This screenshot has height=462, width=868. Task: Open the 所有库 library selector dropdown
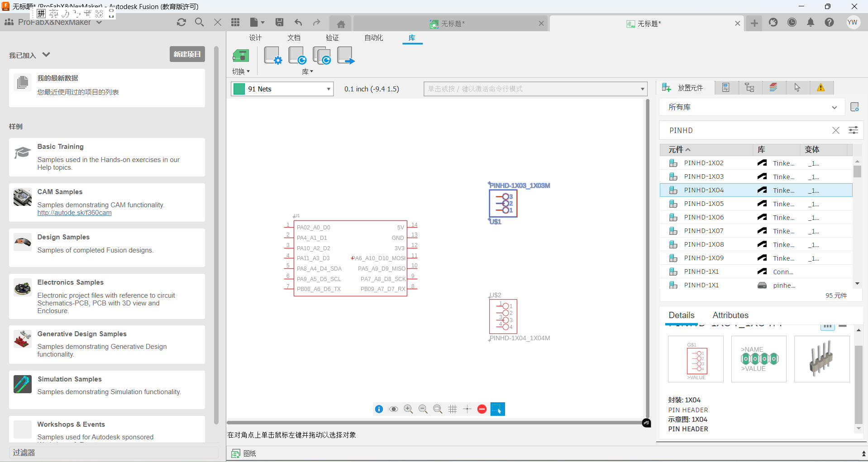pyautogui.click(x=834, y=107)
